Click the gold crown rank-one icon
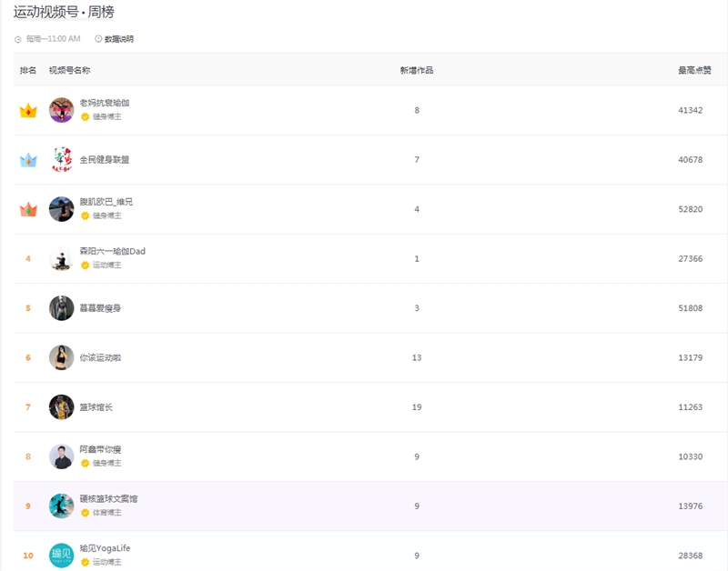This screenshot has height=571, width=728. click(x=28, y=111)
